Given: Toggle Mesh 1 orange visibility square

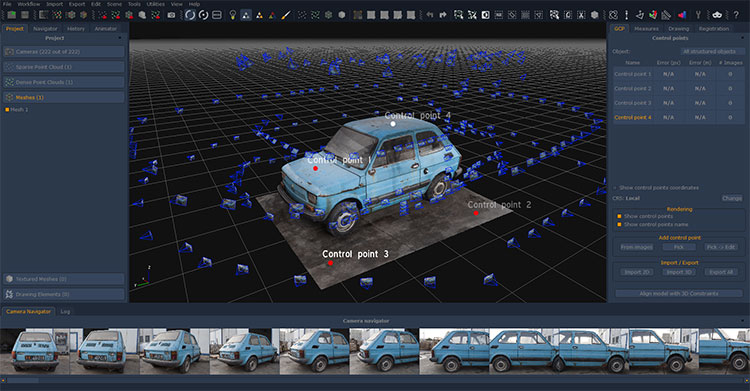Looking at the screenshot, I should [x=7, y=110].
